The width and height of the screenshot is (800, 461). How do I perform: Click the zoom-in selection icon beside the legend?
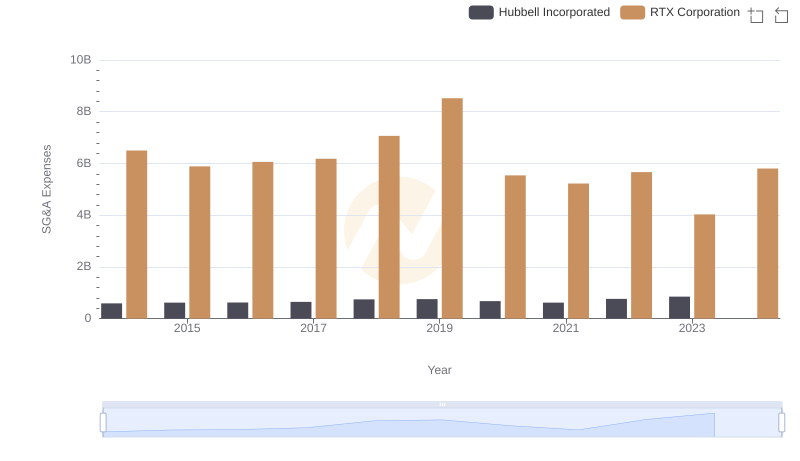(756, 15)
